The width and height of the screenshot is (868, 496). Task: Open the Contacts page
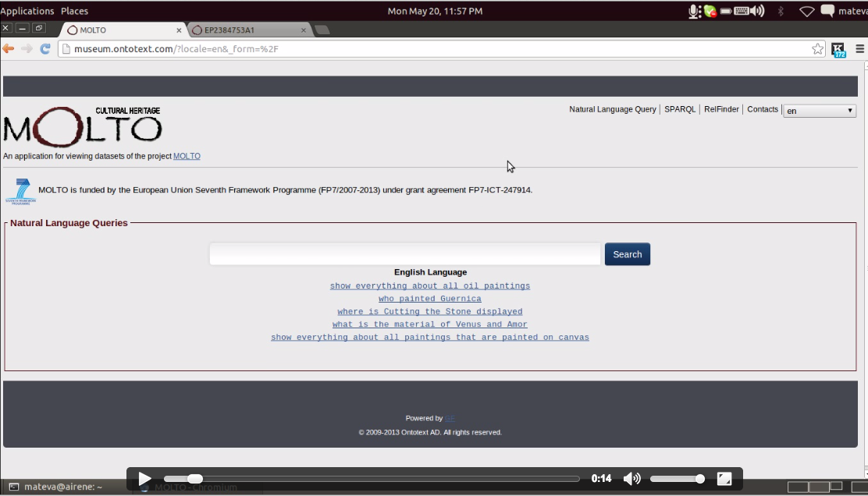coord(763,109)
